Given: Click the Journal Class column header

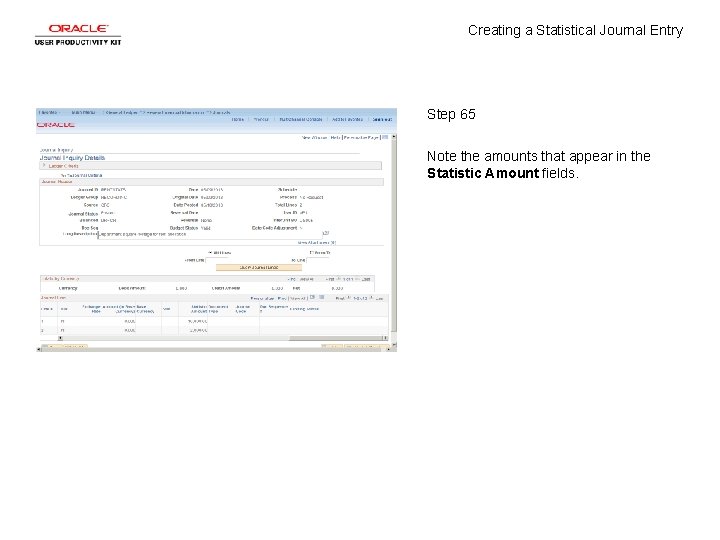Looking at the screenshot, I should coord(242,309).
